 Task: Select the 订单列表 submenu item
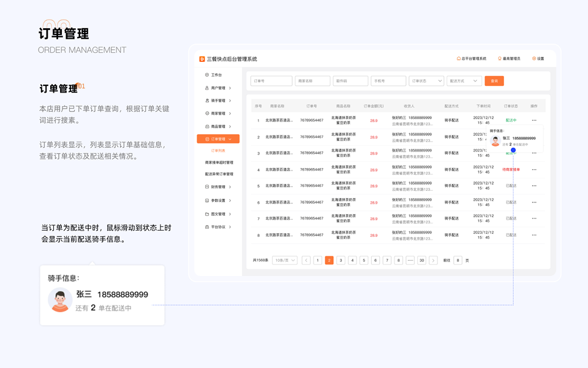click(218, 151)
